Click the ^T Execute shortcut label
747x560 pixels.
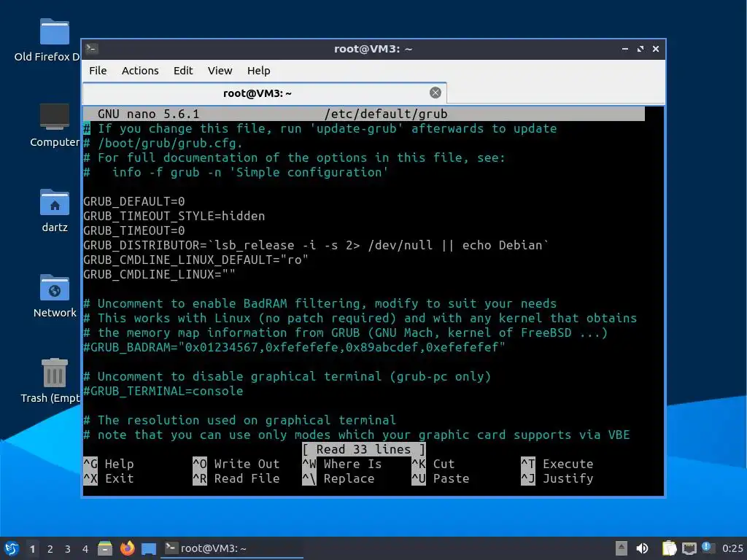(x=557, y=464)
